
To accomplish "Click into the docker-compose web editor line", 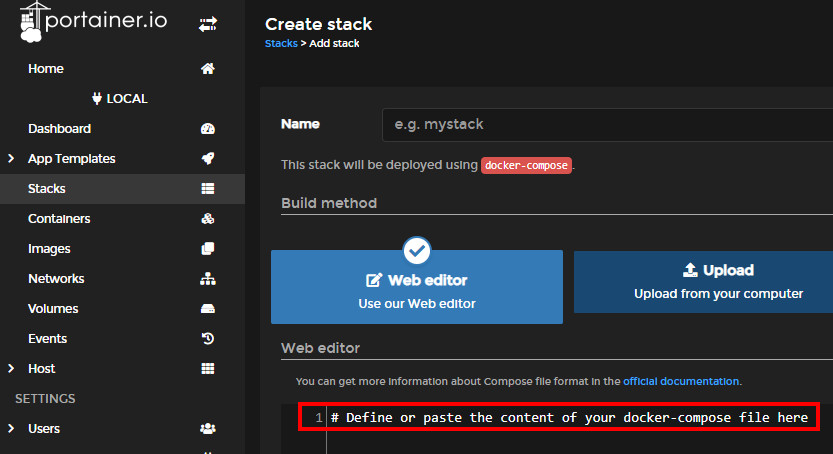I will pyautogui.click(x=569, y=417).
